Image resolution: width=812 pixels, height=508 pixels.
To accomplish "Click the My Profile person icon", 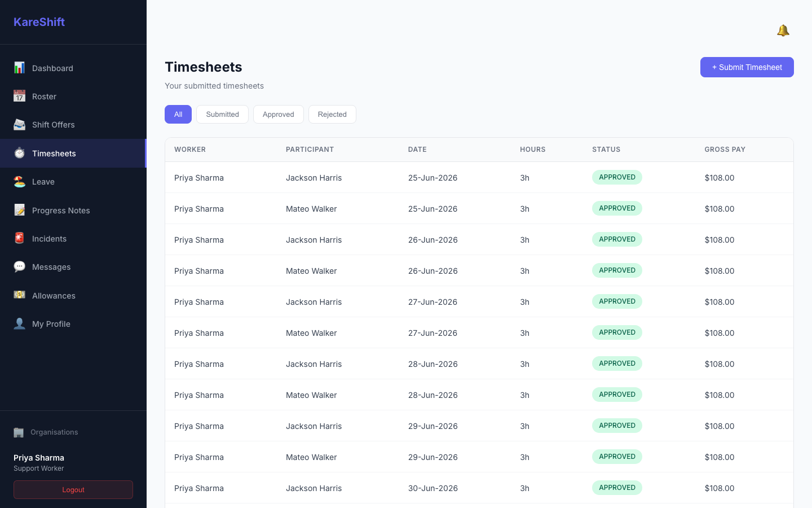I will tap(19, 323).
